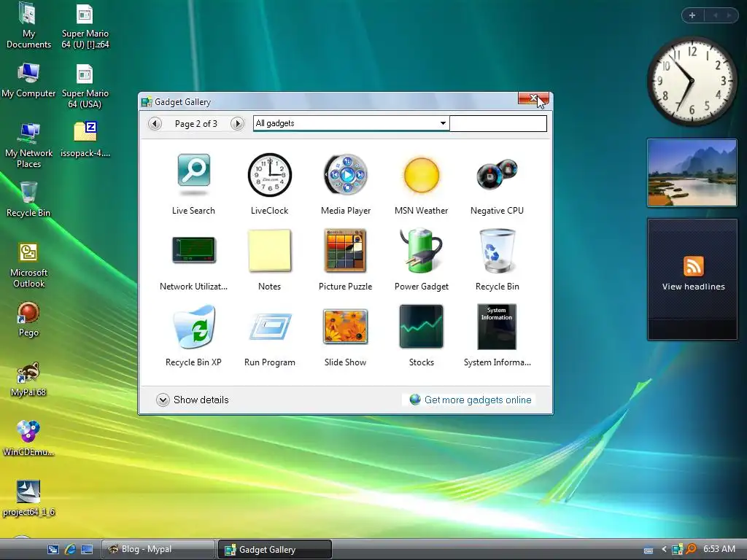Select the Live Search gadget
The width and height of the screenshot is (747, 560).
click(x=193, y=183)
